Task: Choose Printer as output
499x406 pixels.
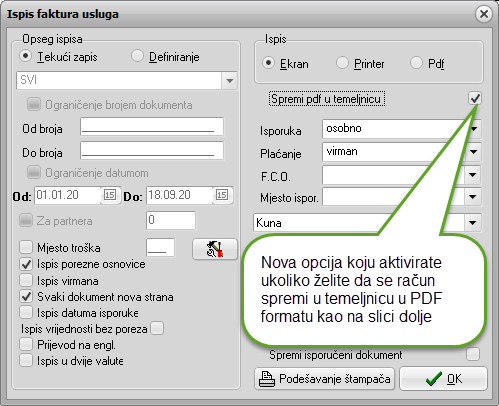Action: (342, 63)
